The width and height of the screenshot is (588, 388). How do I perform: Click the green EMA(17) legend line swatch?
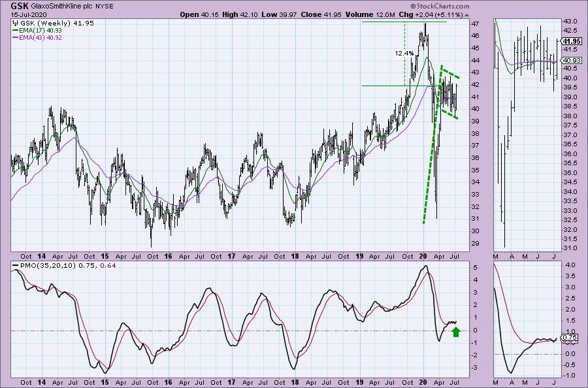16,30
